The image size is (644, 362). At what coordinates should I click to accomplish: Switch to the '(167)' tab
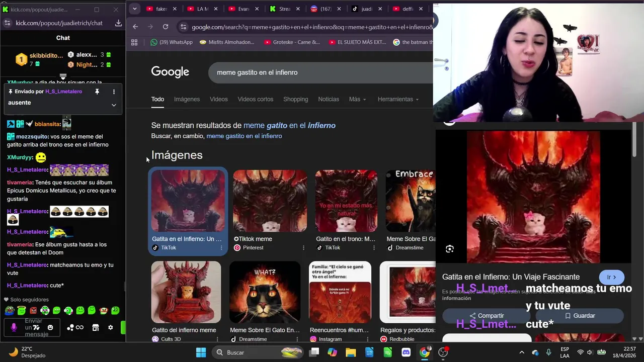tap(326, 9)
